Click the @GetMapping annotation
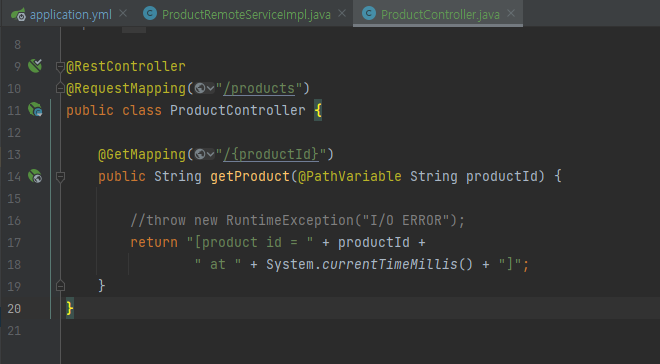 click(142, 154)
